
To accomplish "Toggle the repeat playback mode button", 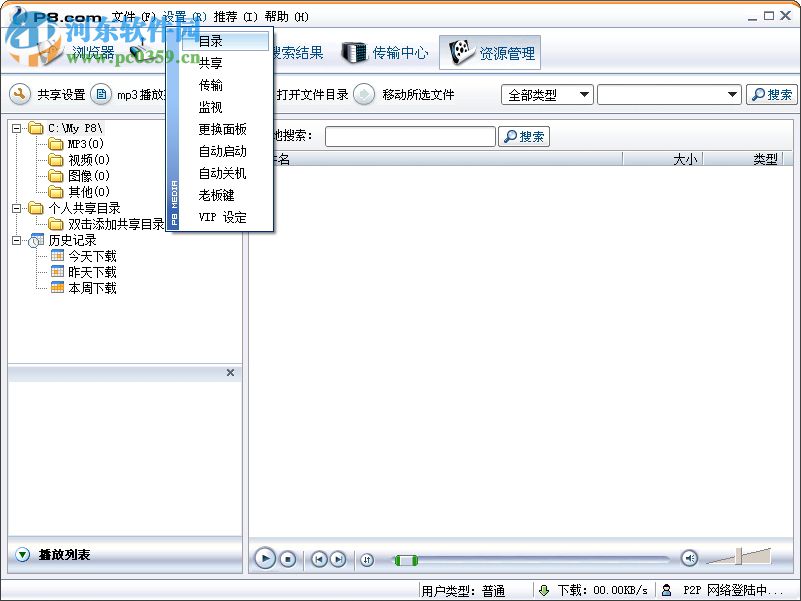I will click(367, 558).
